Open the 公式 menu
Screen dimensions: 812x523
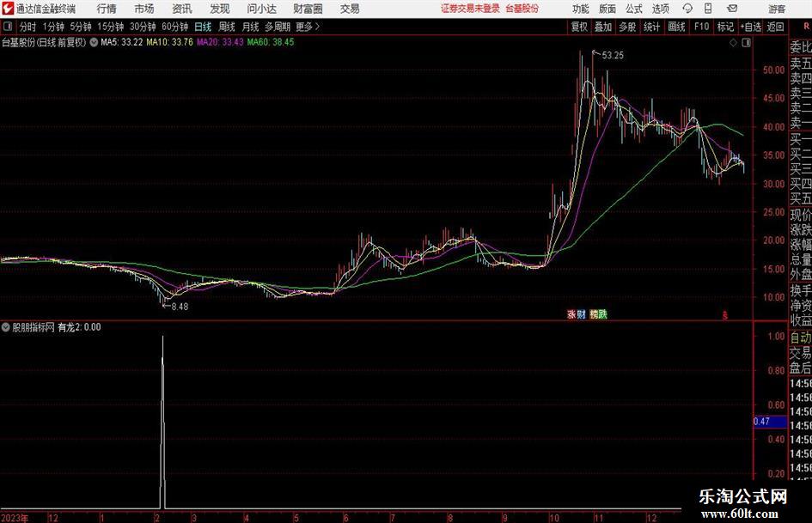[634, 9]
